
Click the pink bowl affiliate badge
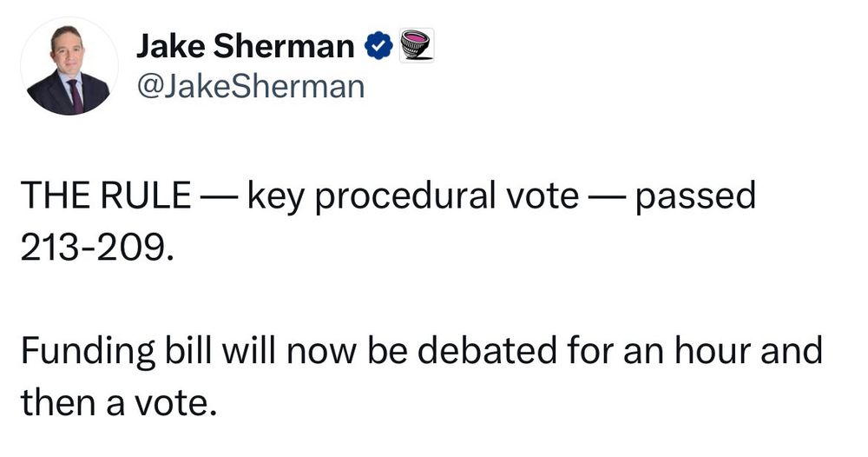415,44
